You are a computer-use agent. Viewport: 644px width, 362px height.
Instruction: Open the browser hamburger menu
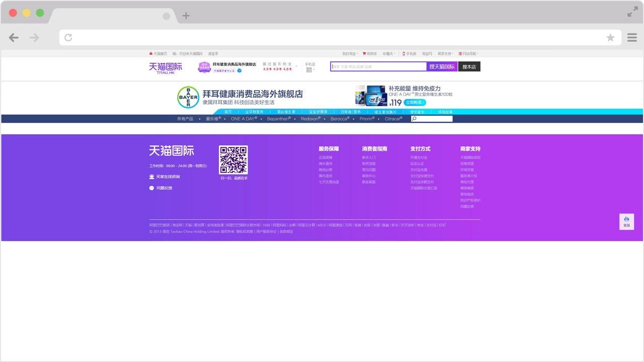point(632,38)
